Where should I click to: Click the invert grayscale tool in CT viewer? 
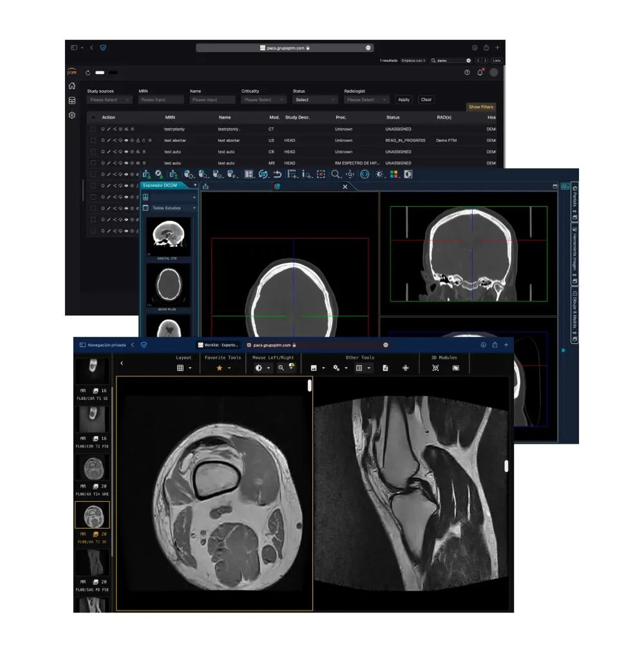coord(408,174)
